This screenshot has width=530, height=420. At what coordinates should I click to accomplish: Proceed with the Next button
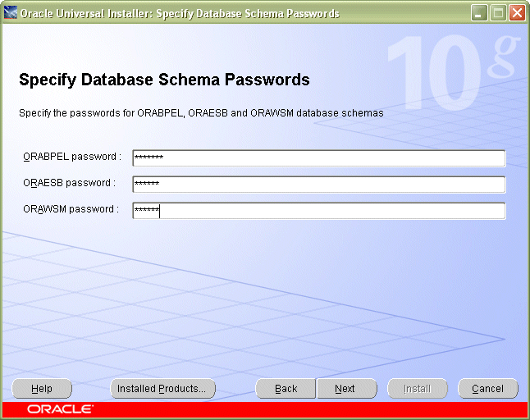point(346,389)
